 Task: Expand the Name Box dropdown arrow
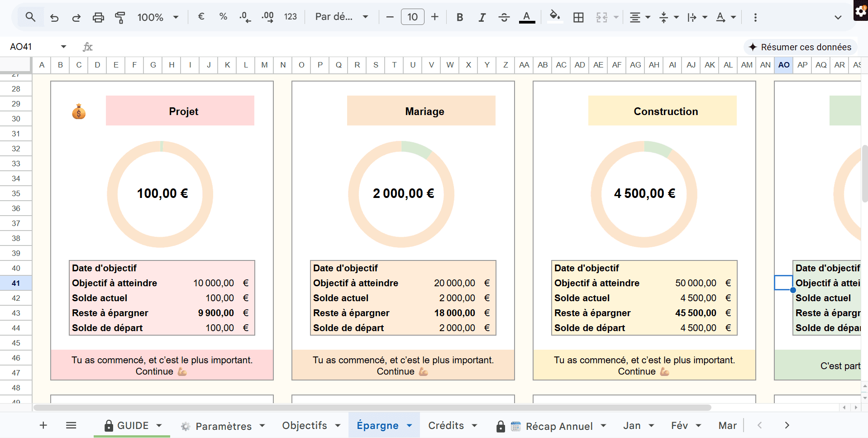click(63, 47)
